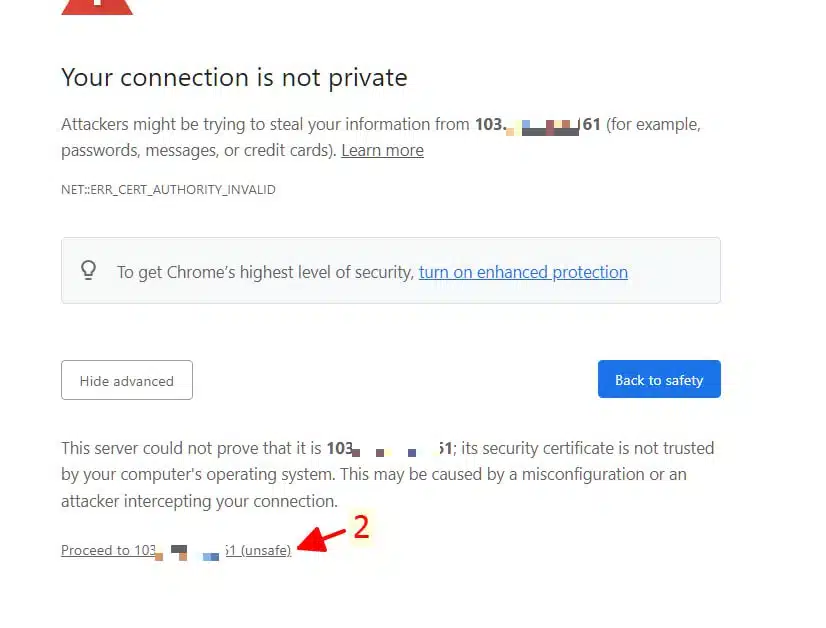
Task: Click the bold IP address after 'information from'
Action: [538, 125]
